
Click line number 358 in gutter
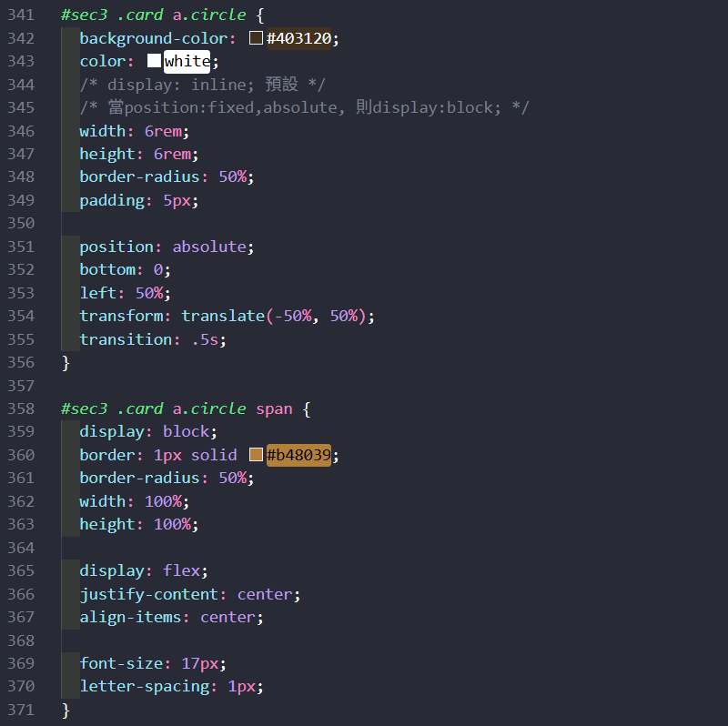pyautogui.click(x=19, y=408)
